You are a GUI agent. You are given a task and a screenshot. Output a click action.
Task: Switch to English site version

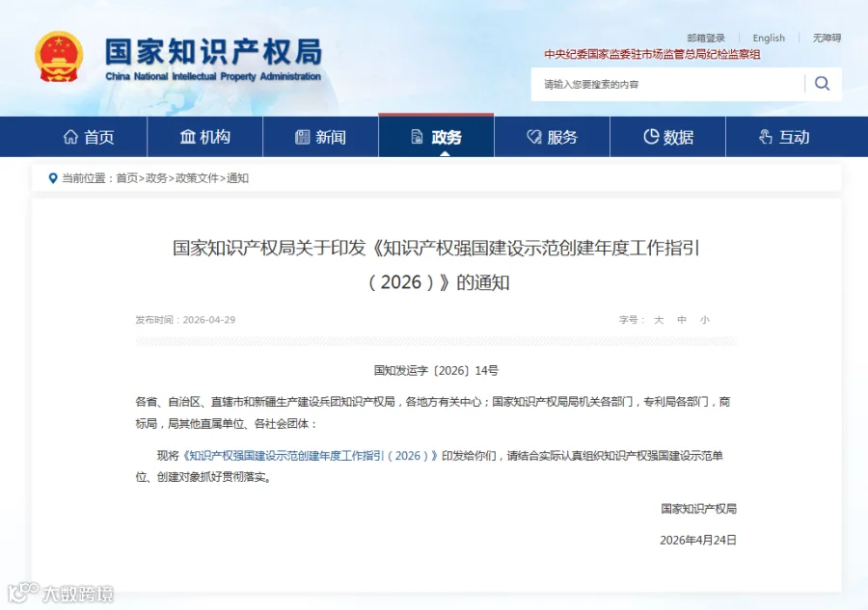coord(769,38)
